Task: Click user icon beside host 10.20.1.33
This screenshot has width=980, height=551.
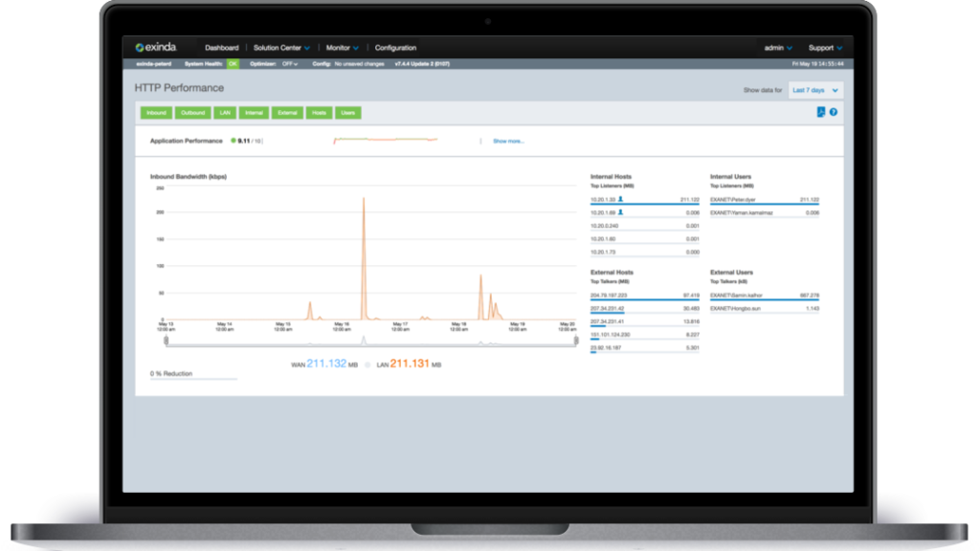Action: [x=620, y=199]
